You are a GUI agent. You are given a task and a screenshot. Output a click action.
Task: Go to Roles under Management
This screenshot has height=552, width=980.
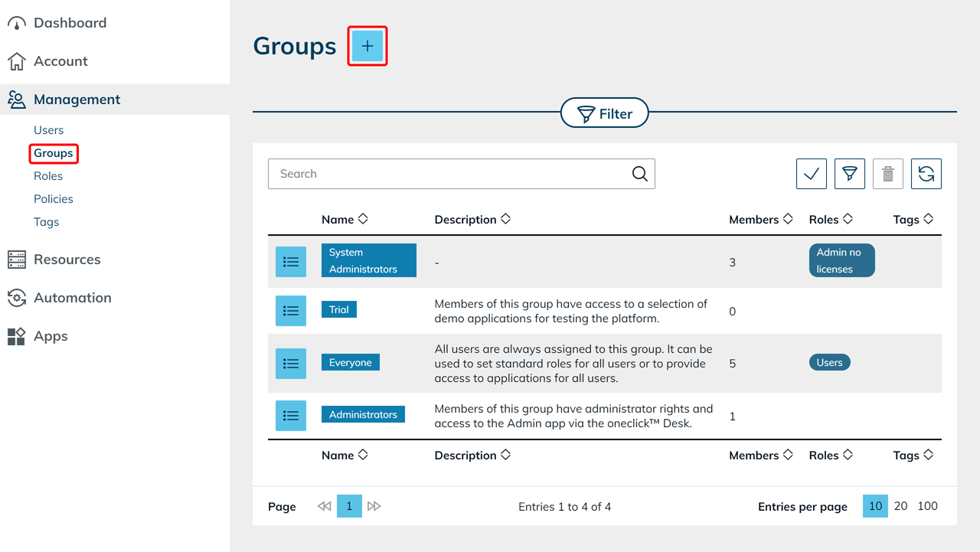coord(48,176)
